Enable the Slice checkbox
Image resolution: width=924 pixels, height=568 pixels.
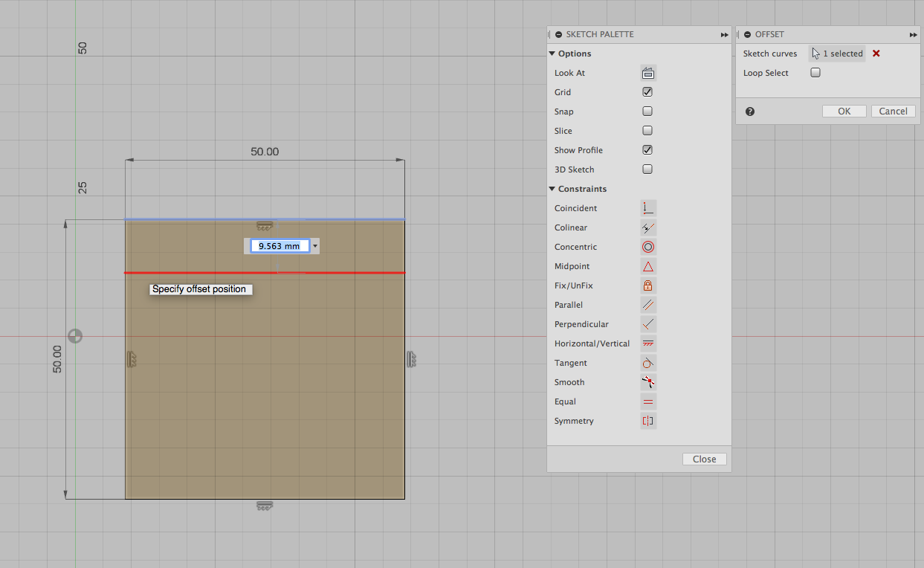[x=647, y=131]
